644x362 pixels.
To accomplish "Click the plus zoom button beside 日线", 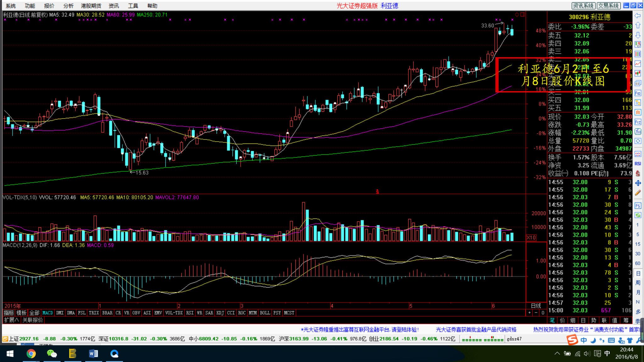I will point(530,313).
